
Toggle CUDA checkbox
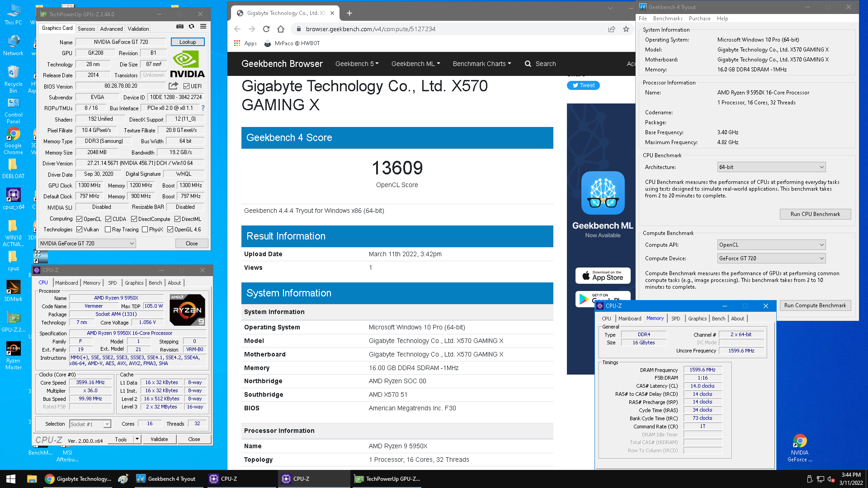108,219
